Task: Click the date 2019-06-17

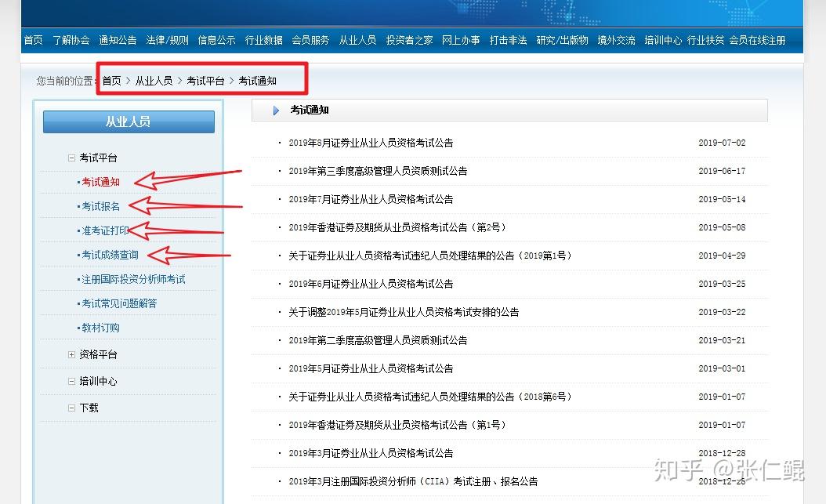Action: click(722, 171)
